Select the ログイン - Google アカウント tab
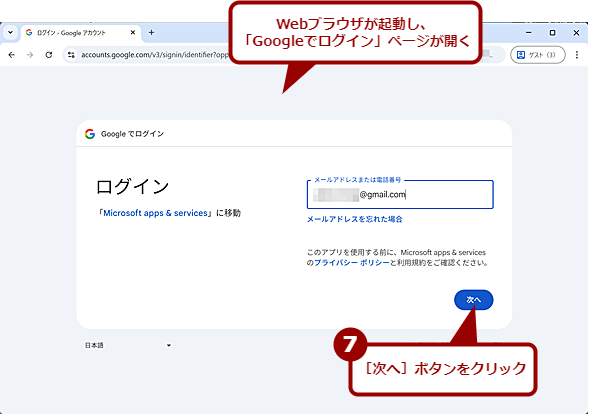 [81, 33]
